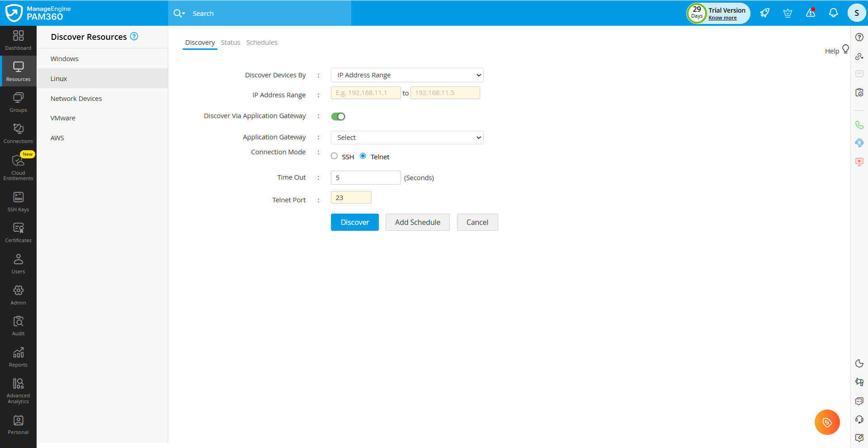868x448 pixels.
Task: Open the notifications bell
Action: 834,13
